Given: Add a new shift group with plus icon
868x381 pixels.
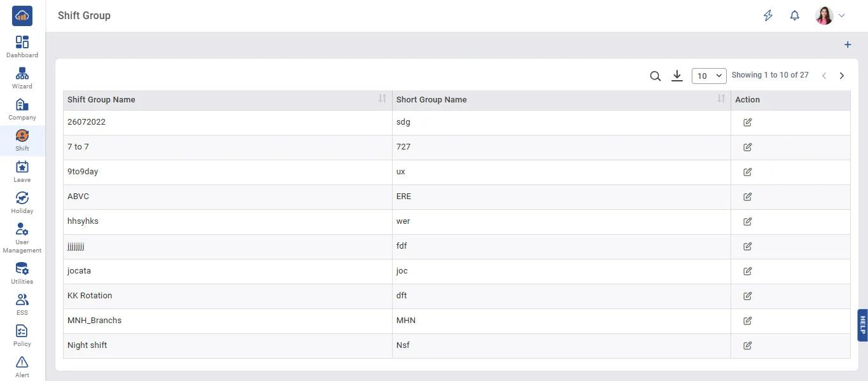Looking at the screenshot, I should click(848, 45).
